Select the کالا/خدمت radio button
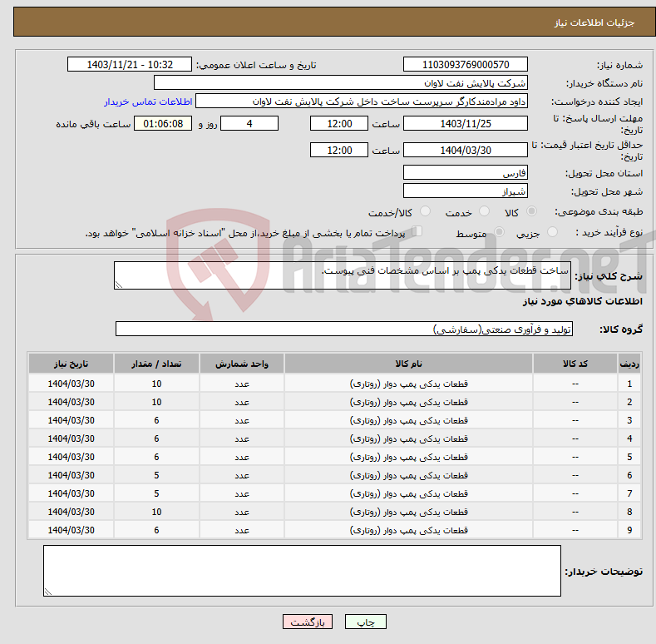Screen dimensions: 656x644 click(425, 211)
